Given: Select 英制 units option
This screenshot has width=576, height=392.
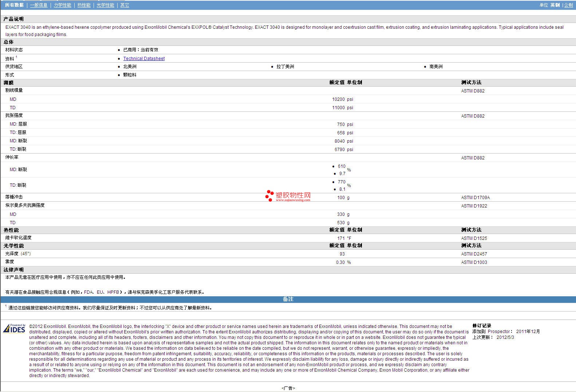Looking at the screenshot, I should (555, 5).
